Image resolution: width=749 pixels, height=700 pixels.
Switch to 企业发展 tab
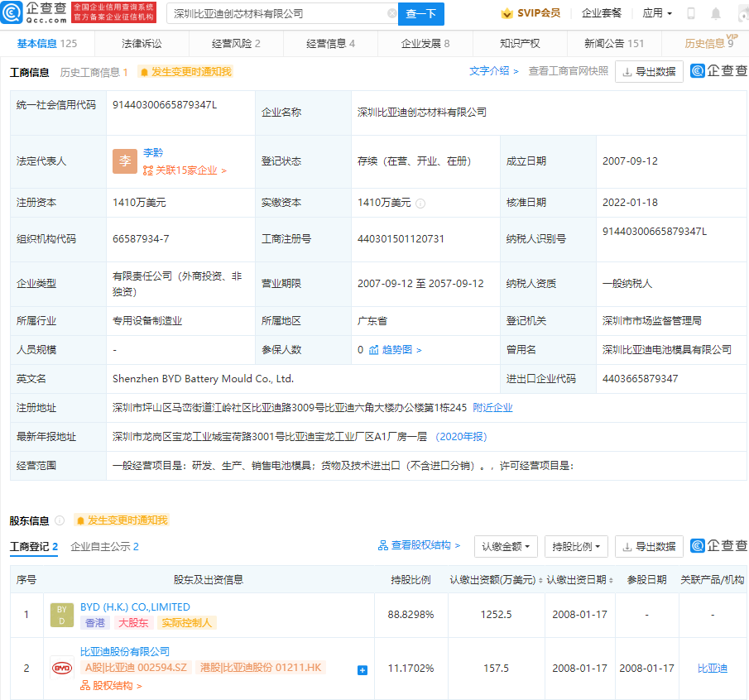[x=425, y=44]
